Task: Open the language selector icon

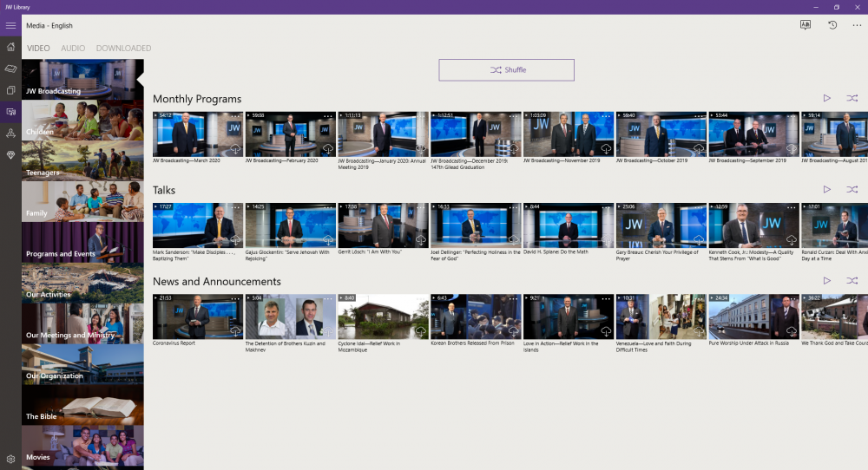Action: [806, 25]
